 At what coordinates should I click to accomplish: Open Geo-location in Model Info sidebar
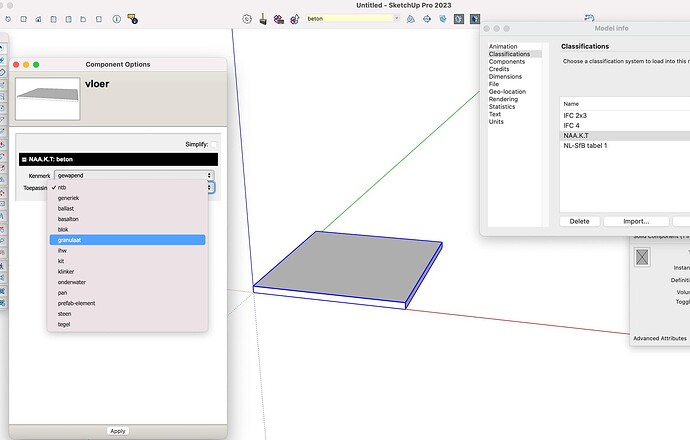[507, 92]
